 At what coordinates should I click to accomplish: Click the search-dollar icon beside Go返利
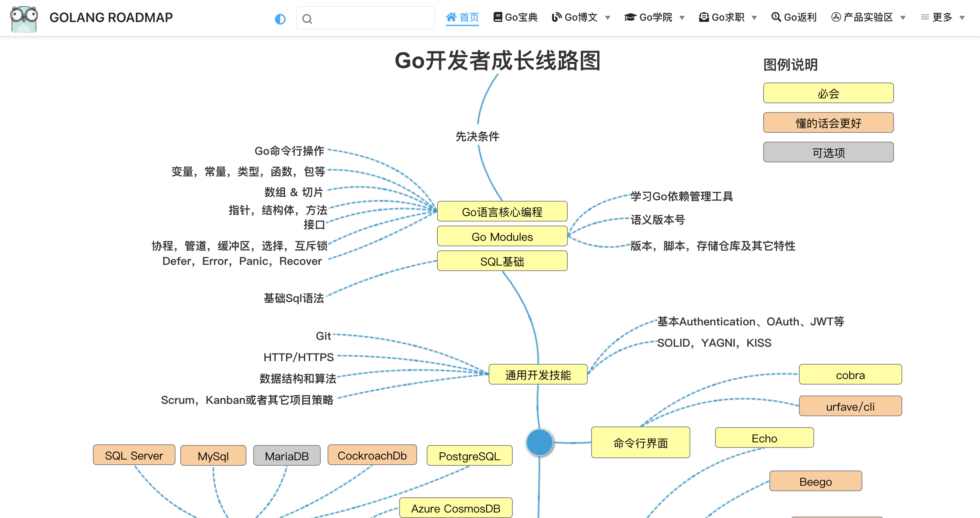pos(776,17)
